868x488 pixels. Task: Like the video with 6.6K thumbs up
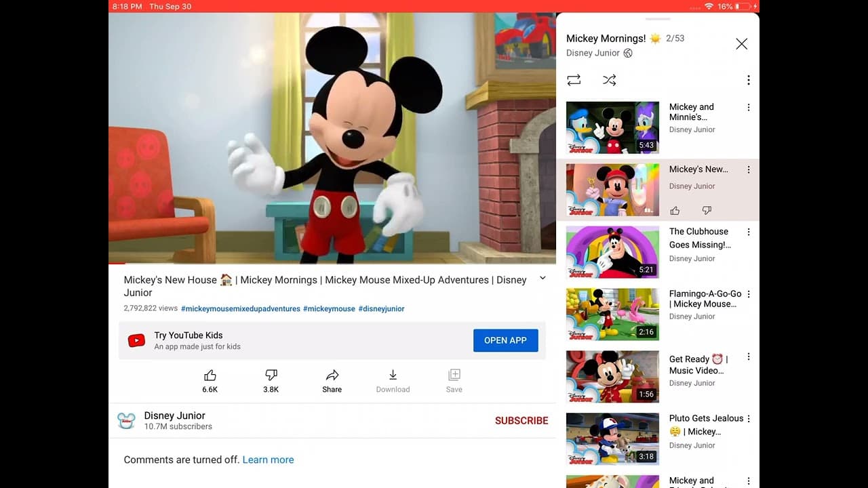210,375
